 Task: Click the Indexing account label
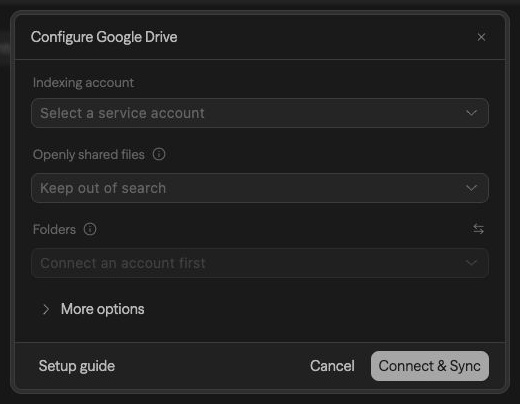pyautogui.click(x=83, y=82)
